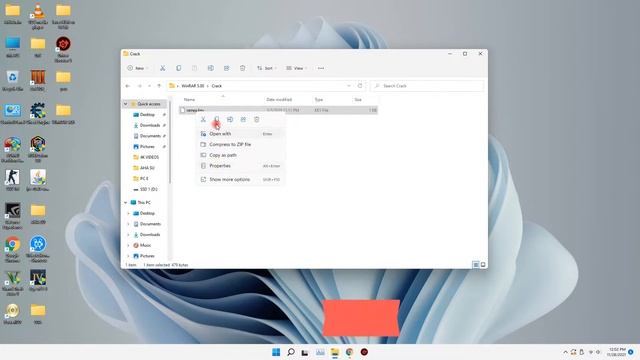This screenshot has height=360, width=640.
Task: Show hidden system tray icons
Action: coord(565,352)
